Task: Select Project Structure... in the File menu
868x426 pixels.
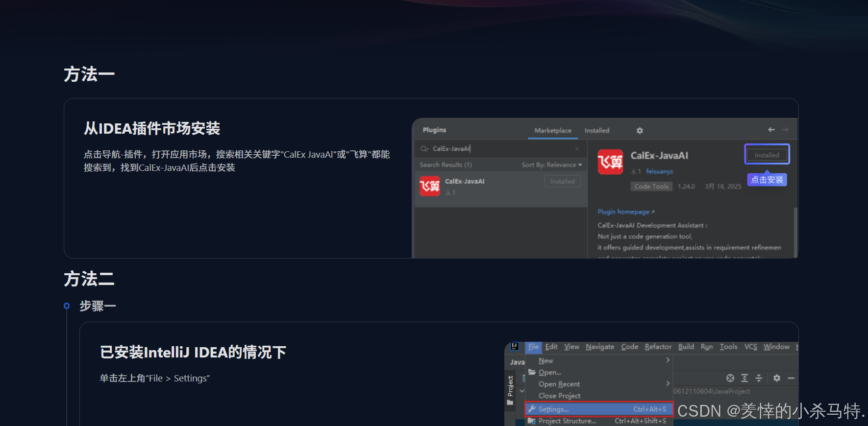Action: [x=599, y=421]
